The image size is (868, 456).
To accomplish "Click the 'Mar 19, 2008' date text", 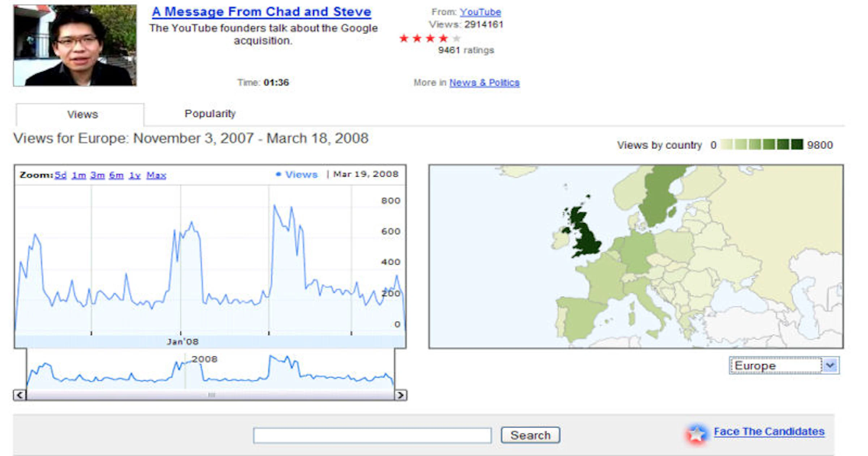I will click(x=366, y=174).
